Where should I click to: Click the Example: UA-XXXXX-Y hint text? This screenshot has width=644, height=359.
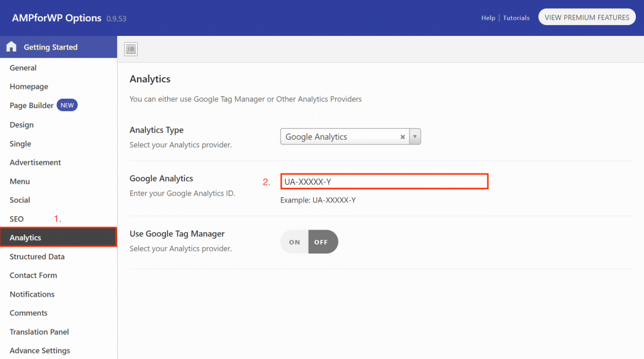[x=318, y=200]
